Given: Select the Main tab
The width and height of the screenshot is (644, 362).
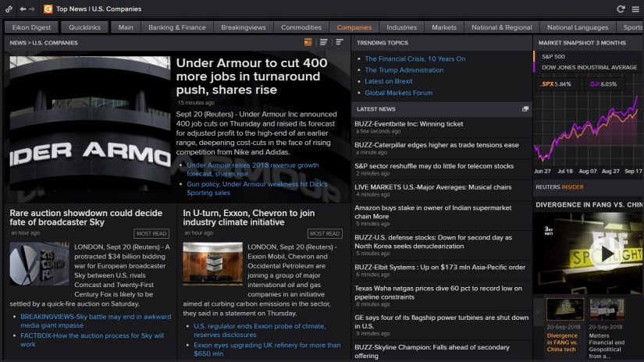Looking at the screenshot, I should [126, 27].
